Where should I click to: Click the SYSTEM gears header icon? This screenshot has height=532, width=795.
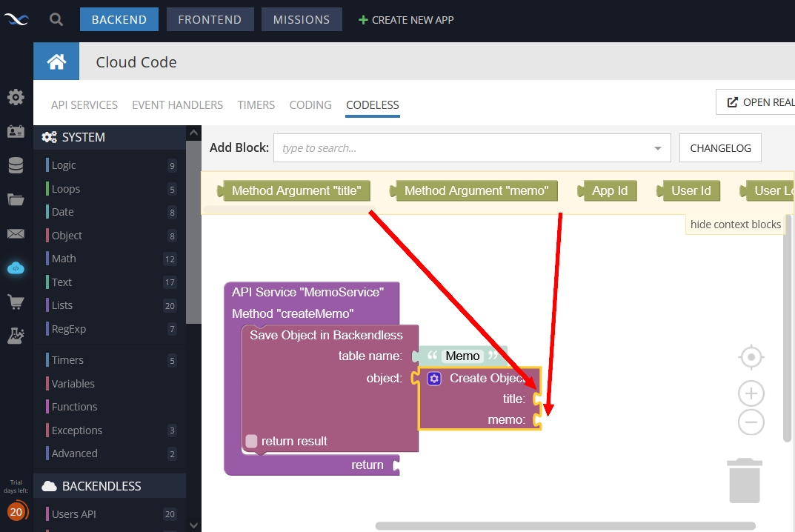coord(49,137)
